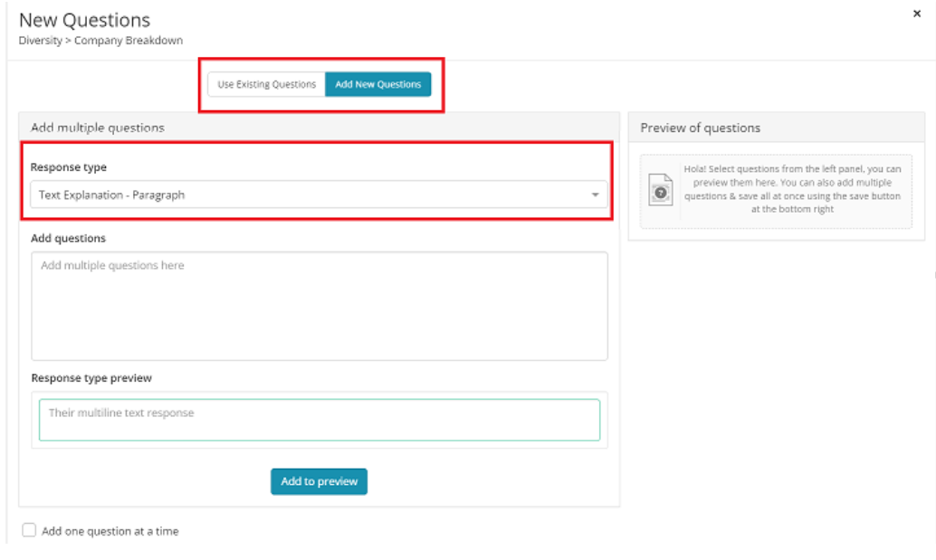Click the New Questions title

84,20
